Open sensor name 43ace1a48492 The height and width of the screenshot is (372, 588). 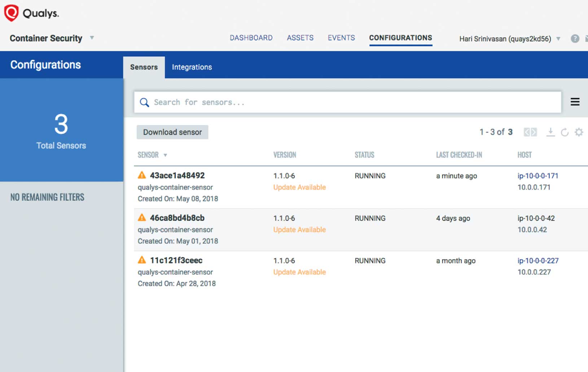pyautogui.click(x=177, y=176)
